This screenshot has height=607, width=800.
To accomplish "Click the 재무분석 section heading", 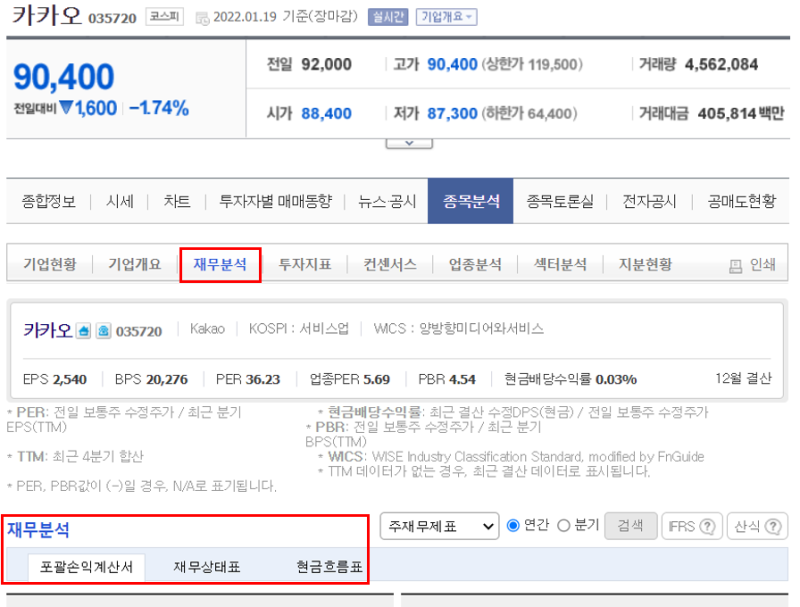I will pos(38,529).
